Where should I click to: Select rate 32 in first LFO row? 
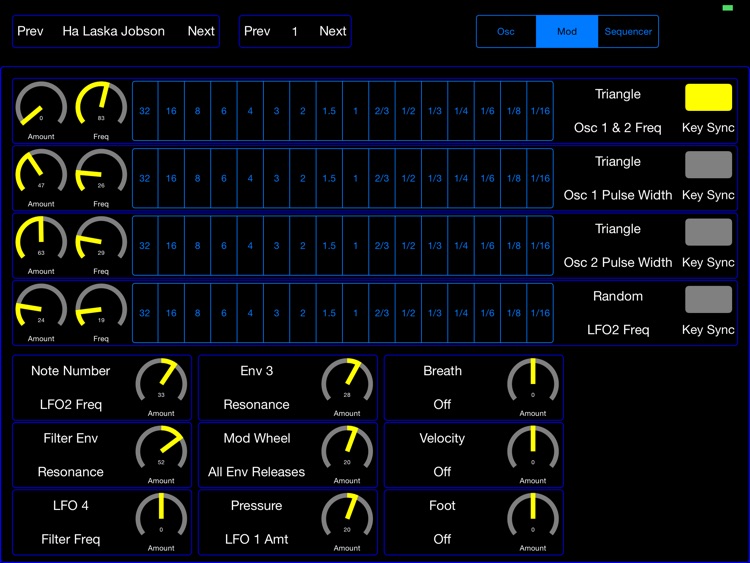(145, 111)
